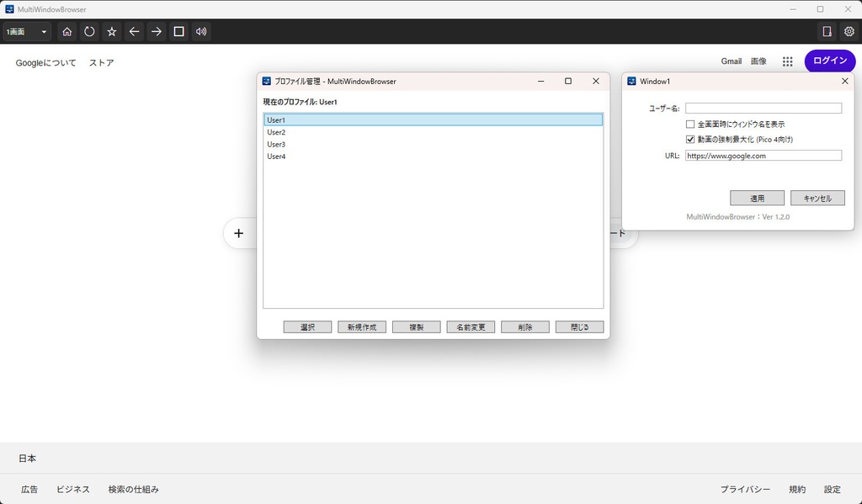862x504 pixels.
Task: Click the URL input field showing google.com
Action: (x=763, y=155)
